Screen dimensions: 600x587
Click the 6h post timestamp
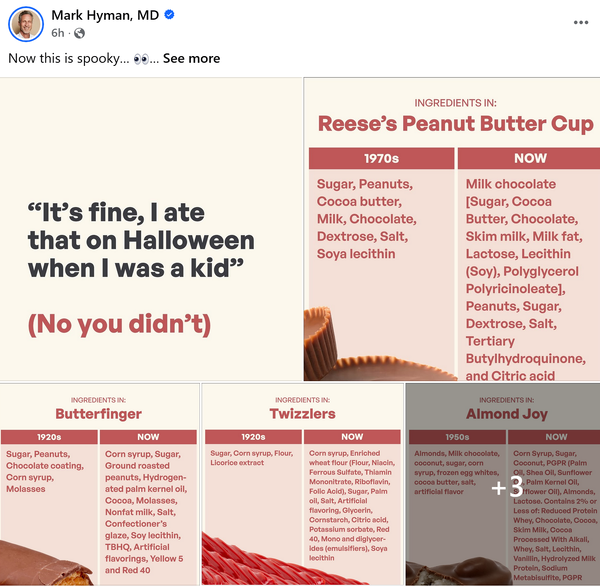pyautogui.click(x=58, y=34)
